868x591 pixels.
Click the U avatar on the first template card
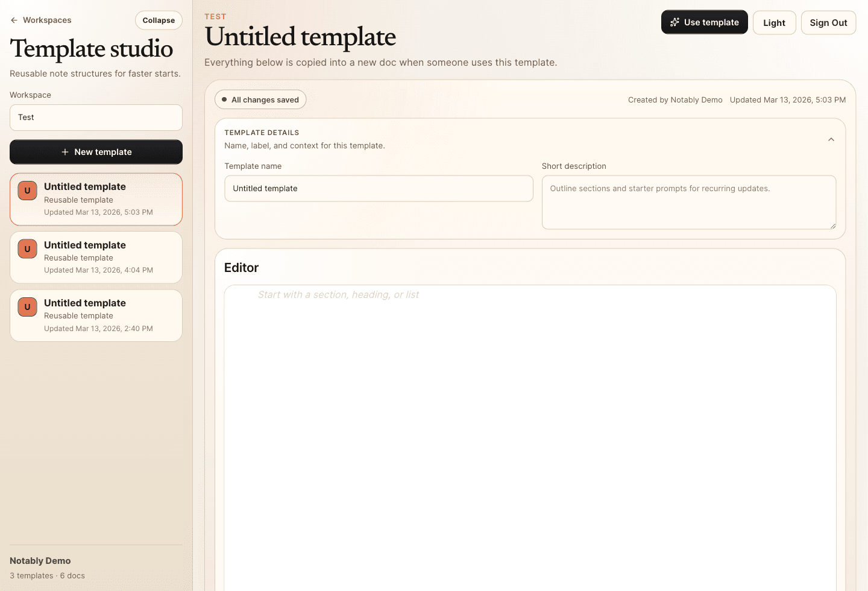[27, 190]
